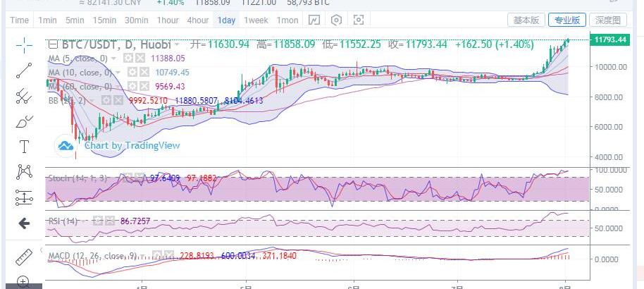Remove the MA (5, close, 0) indicator
Screen dimensions: 644x289
pos(140,58)
